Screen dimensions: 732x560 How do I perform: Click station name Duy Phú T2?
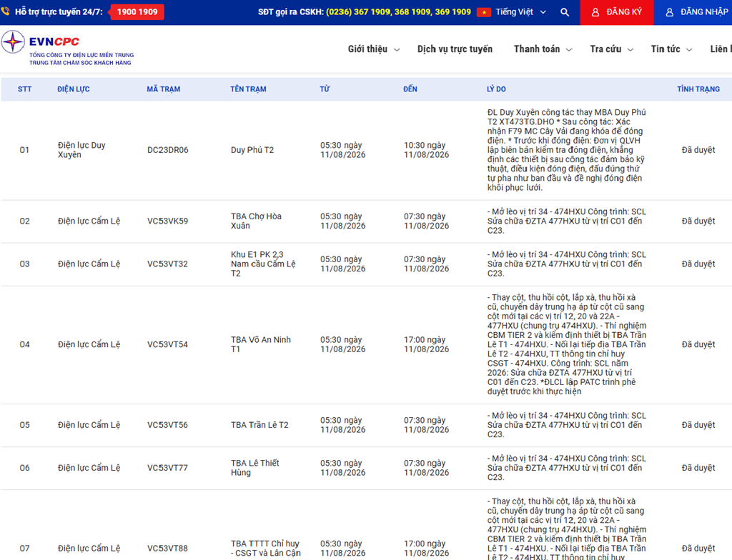click(252, 150)
